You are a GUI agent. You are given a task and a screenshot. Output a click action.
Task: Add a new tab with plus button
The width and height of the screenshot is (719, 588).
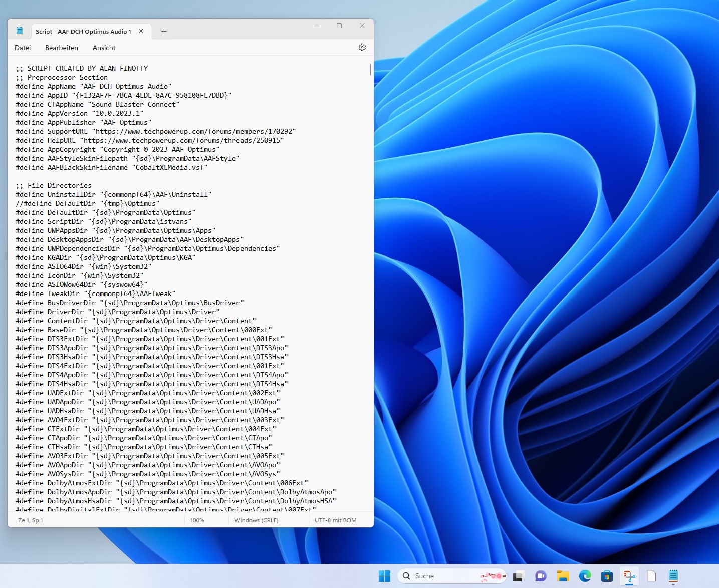[164, 31]
